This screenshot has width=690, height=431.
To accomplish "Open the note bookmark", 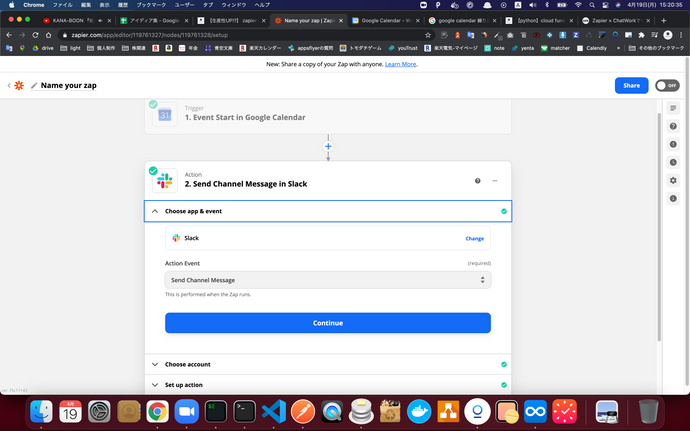I will click(x=495, y=48).
